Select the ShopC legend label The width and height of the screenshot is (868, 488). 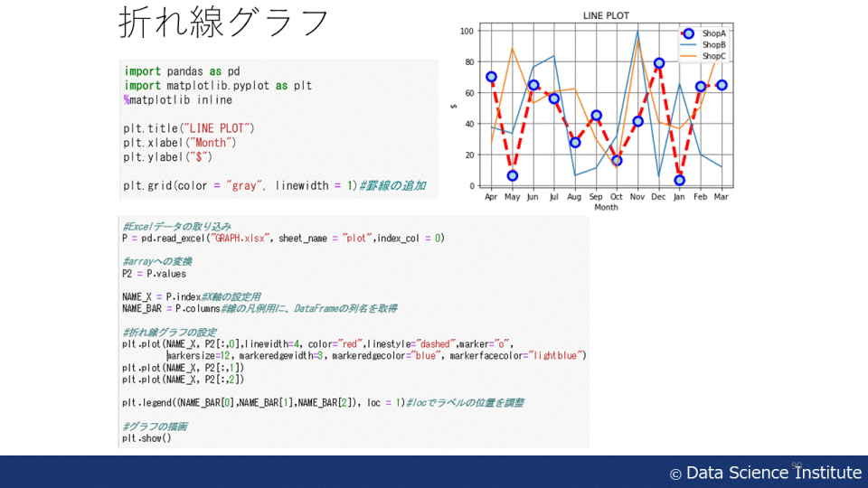click(x=713, y=56)
